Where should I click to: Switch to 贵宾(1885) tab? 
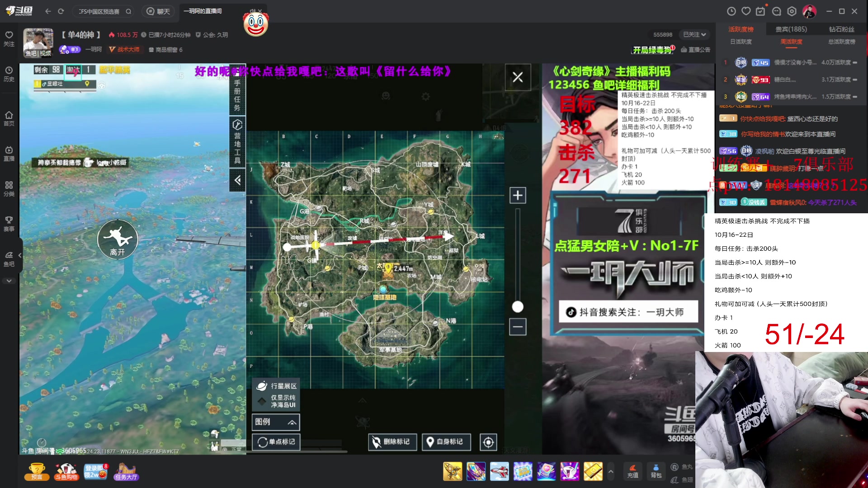pos(791,29)
